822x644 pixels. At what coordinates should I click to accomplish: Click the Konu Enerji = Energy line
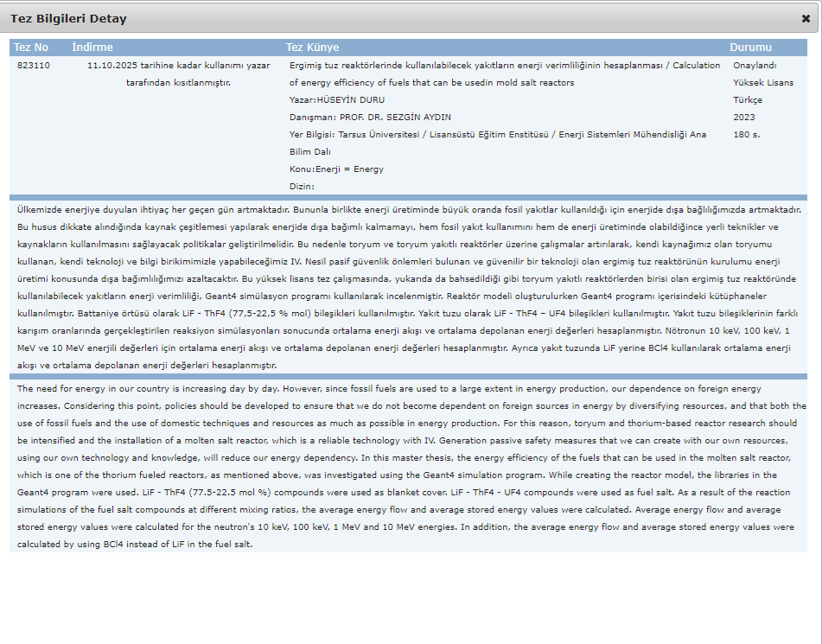click(x=336, y=169)
